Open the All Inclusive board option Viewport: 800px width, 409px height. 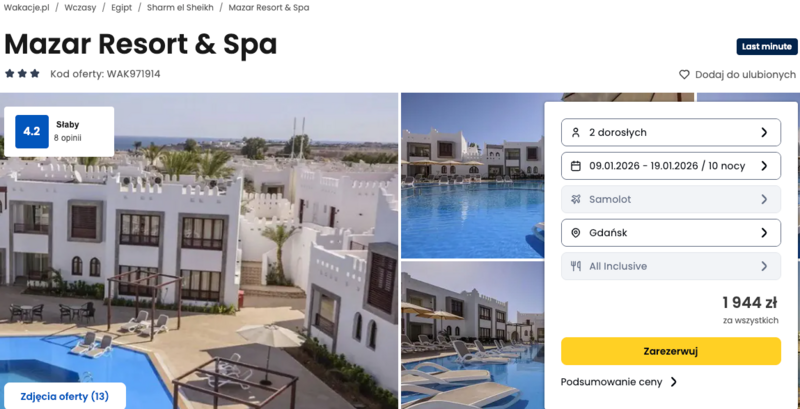671,266
